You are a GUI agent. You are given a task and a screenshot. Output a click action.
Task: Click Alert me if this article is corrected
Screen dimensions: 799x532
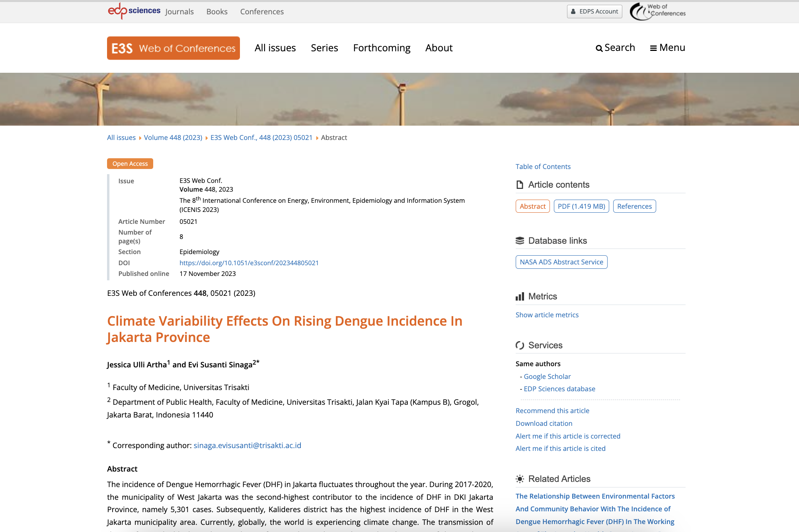pyautogui.click(x=568, y=436)
